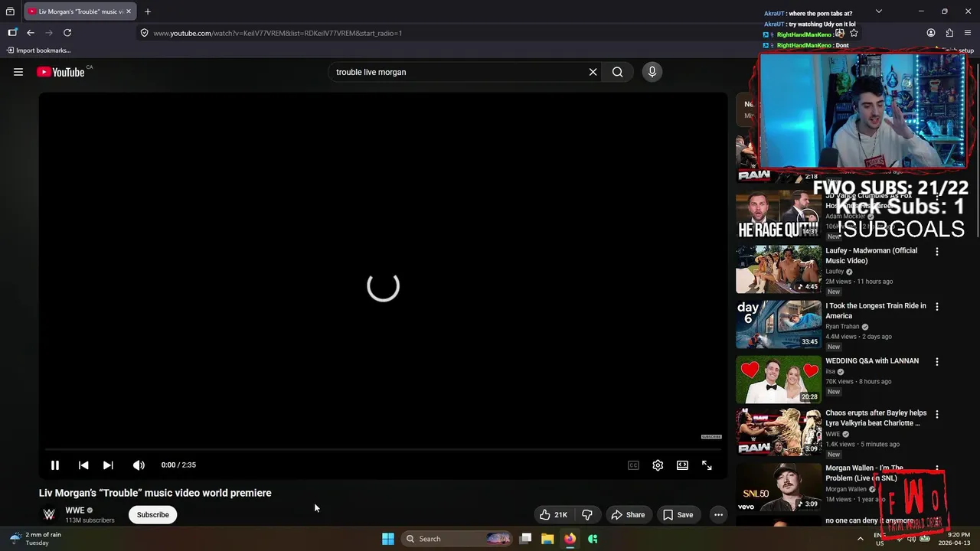This screenshot has width=980, height=551.
Task: Click the Import bookmarks toolbar item
Action: (39, 51)
